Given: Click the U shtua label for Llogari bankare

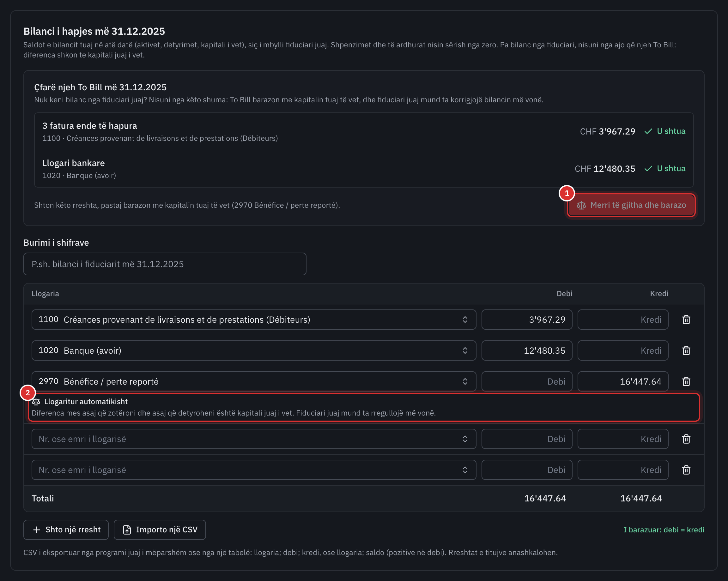Looking at the screenshot, I should click(671, 168).
